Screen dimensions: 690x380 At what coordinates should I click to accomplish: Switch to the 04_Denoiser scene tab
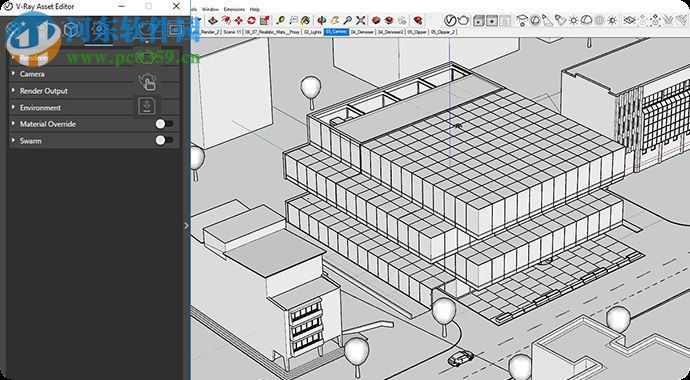362,32
